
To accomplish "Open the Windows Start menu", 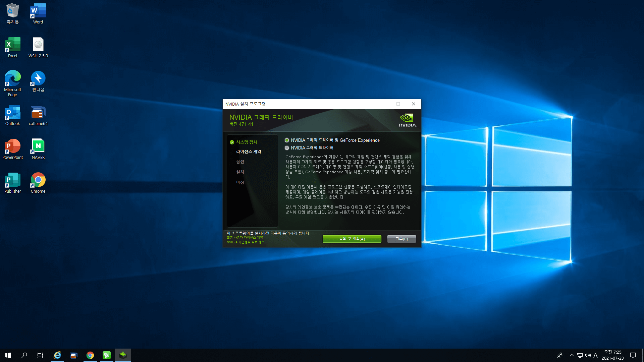I will coord(8,355).
